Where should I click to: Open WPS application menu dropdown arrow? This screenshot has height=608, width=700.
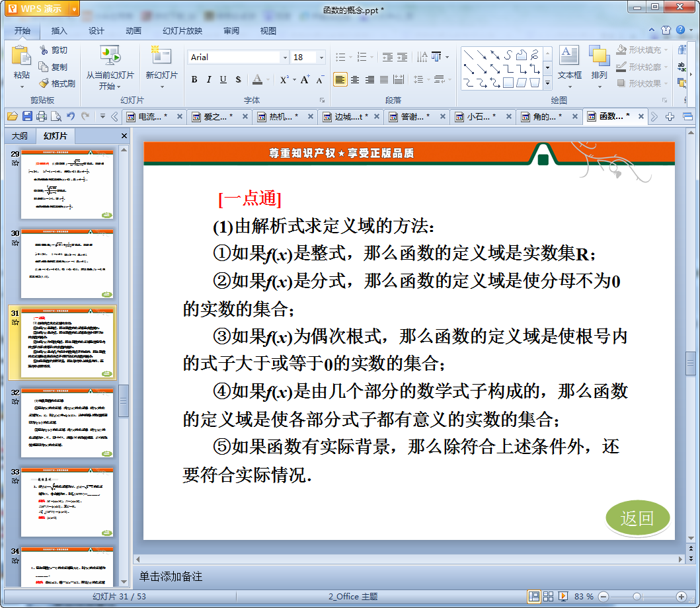74,9
